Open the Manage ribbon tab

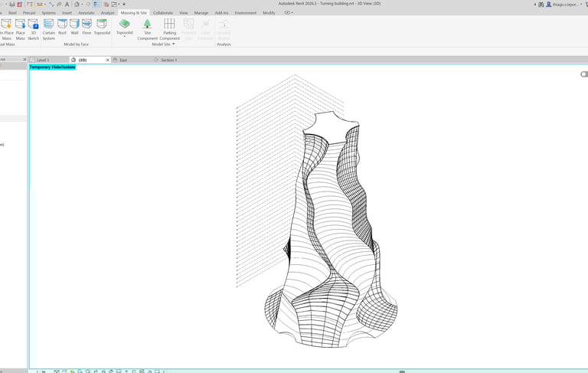pos(201,13)
